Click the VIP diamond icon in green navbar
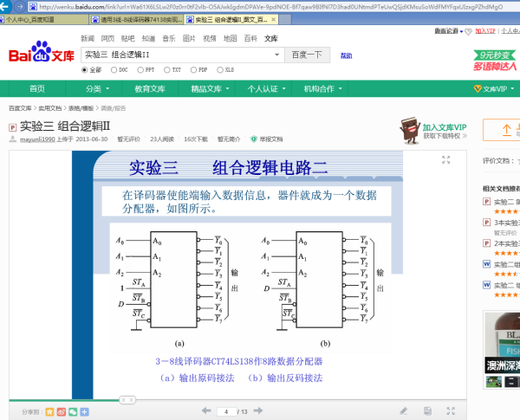 click(x=478, y=89)
